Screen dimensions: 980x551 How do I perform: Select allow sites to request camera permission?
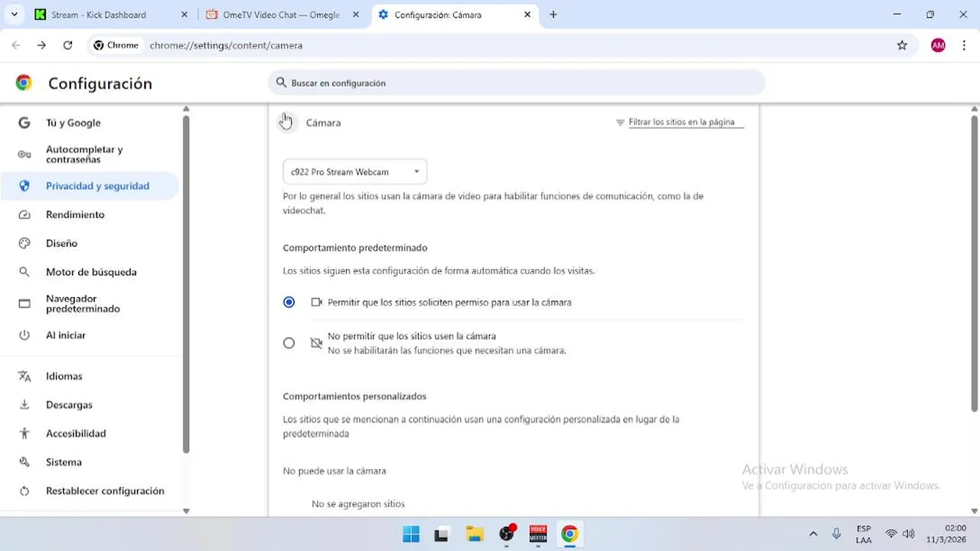click(x=289, y=302)
